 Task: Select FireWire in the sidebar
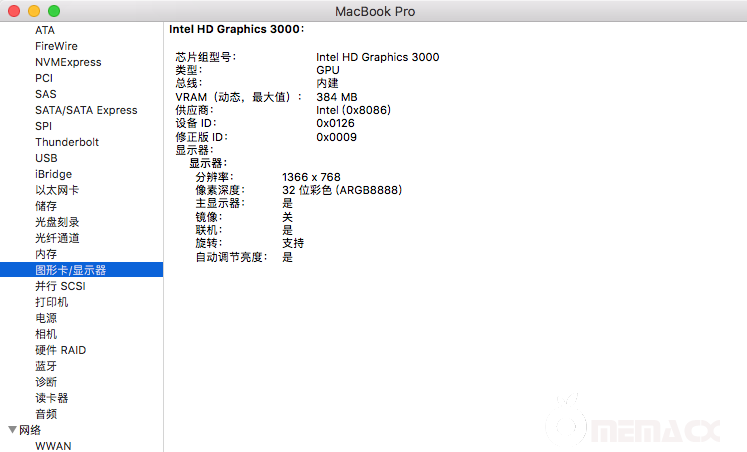click(56, 46)
